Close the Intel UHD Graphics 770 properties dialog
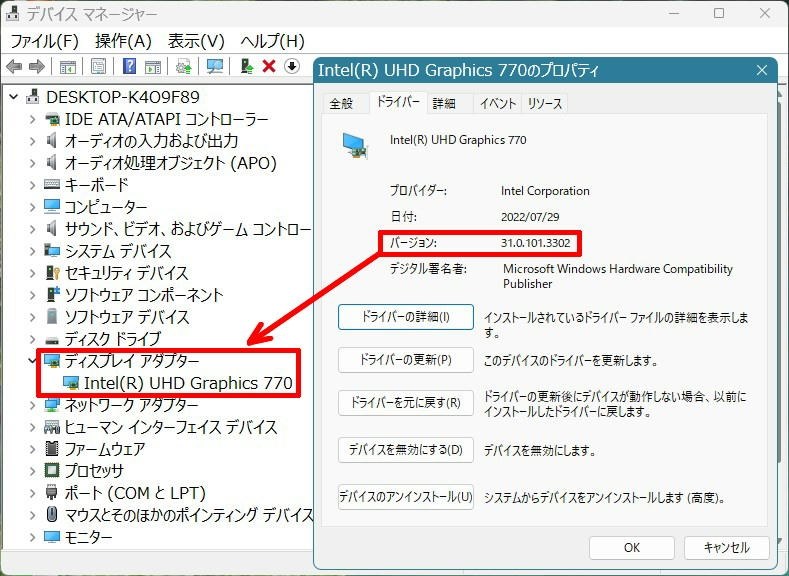Screen dimensions: 789x576 click(x=762, y=70)
